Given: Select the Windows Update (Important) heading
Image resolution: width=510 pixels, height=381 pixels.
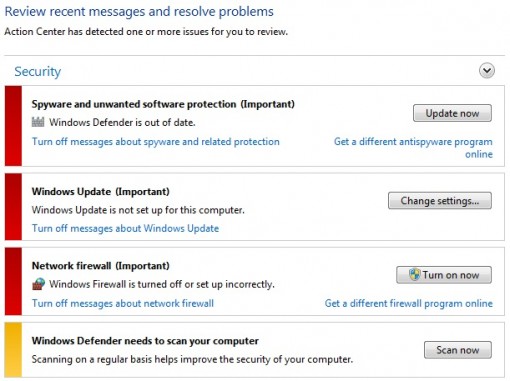Looking at the screenshot, I should pos(101,192).
